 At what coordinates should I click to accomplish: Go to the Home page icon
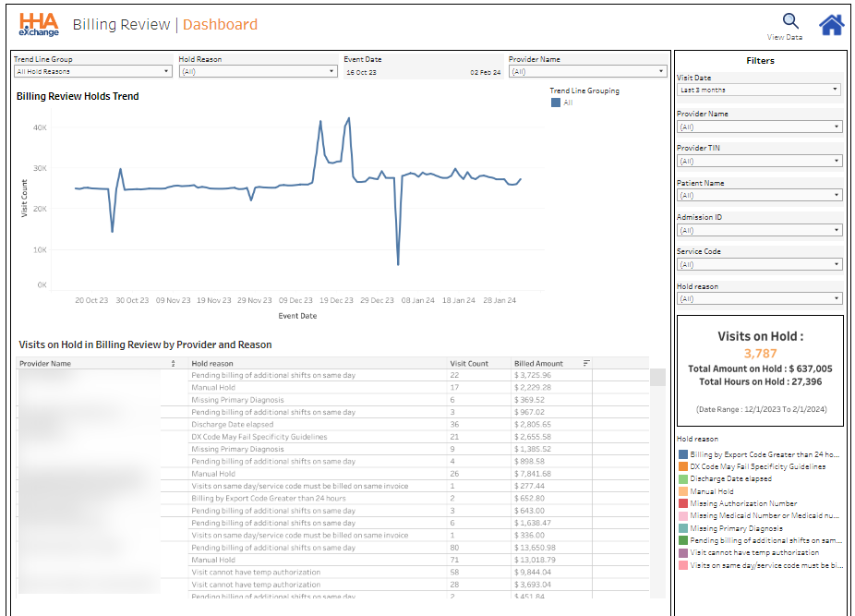831,25
